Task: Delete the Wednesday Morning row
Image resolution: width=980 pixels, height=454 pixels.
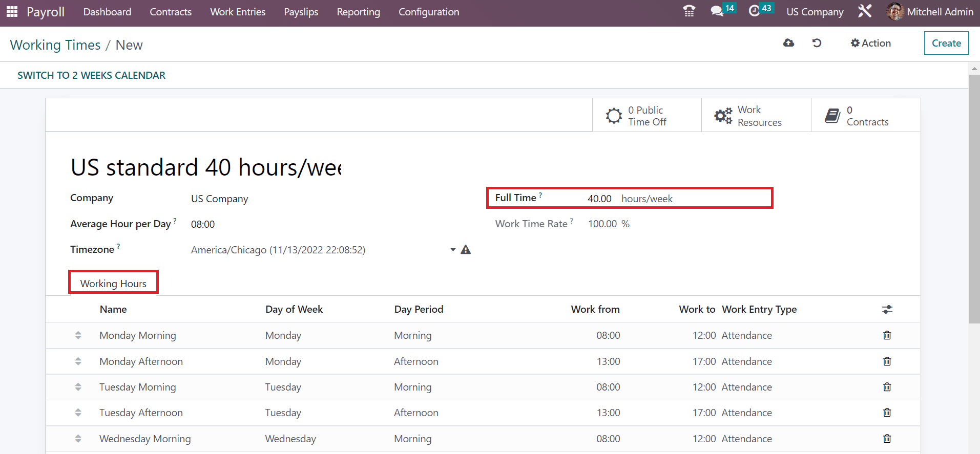Action: [x=887, y=439]
